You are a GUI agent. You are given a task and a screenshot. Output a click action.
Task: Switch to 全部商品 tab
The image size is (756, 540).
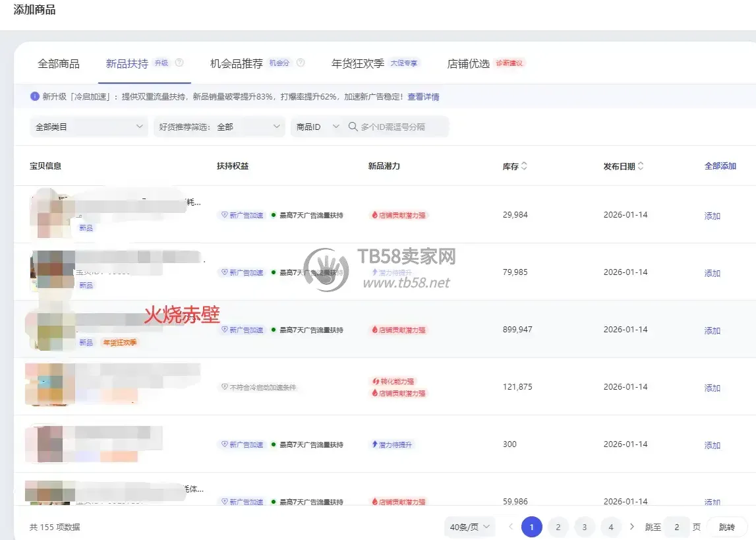pos(59,64)
